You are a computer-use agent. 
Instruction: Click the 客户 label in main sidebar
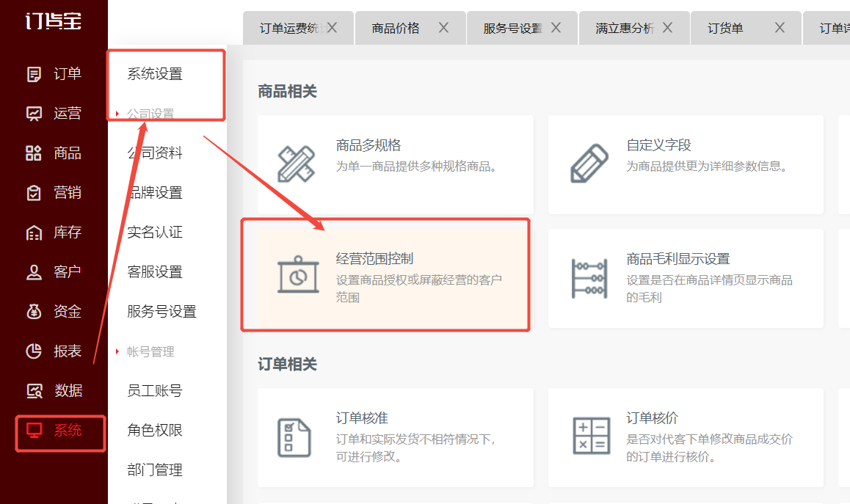(x=68, y=272)
